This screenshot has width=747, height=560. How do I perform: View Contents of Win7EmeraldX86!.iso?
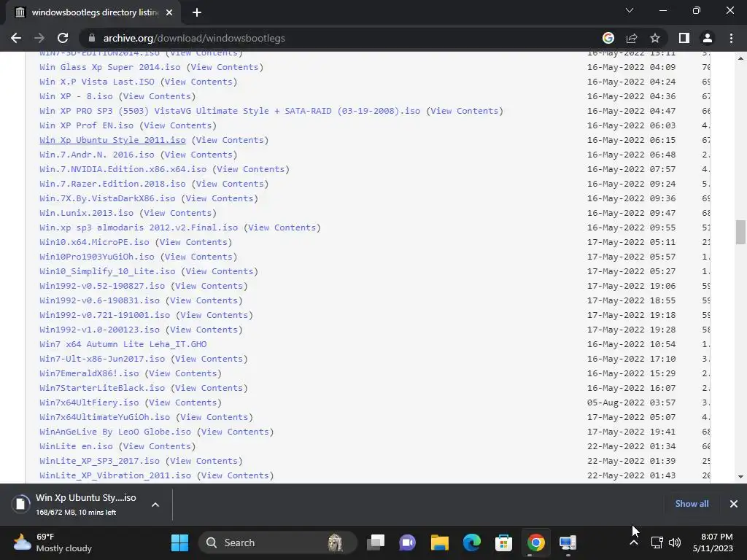[x=182, y=373]
